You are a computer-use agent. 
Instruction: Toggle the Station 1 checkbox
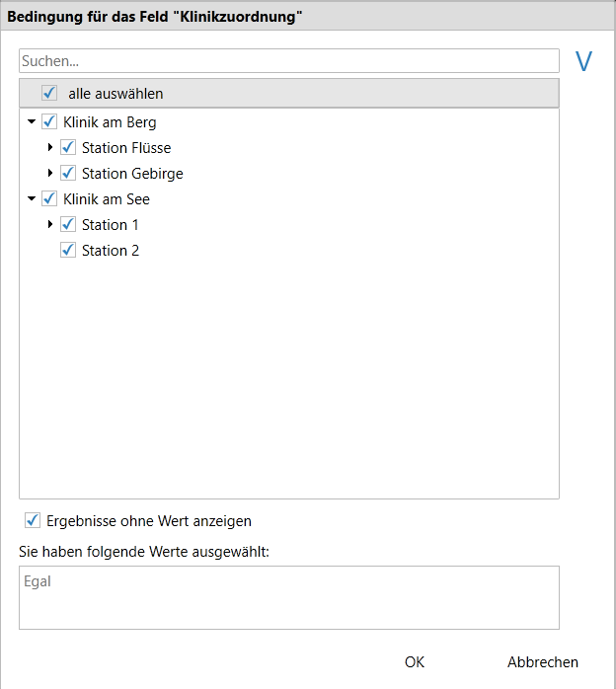click(68, 225)
